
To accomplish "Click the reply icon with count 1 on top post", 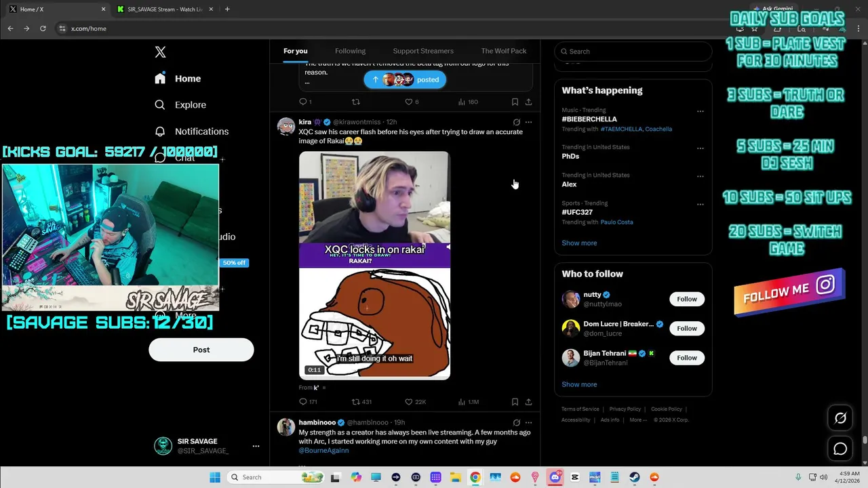I will point(305,102).
